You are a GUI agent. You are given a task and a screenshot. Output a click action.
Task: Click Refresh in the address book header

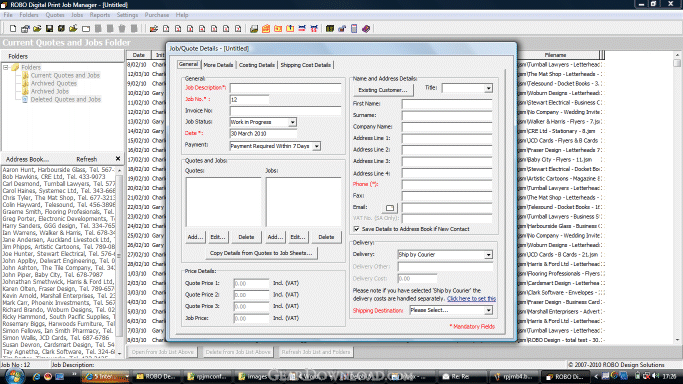pyautogui.click(x=87, y=159)
